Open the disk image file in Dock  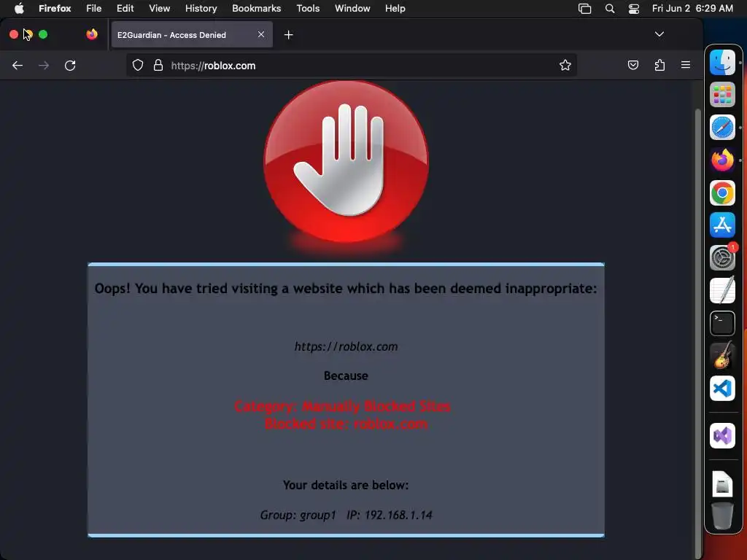tap(722, 484)
